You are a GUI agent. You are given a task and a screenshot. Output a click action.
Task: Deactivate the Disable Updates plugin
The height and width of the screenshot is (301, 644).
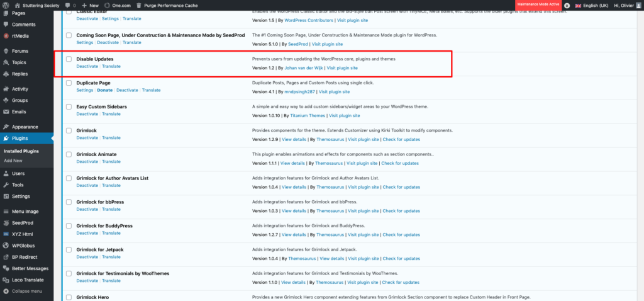coord(87,66)
